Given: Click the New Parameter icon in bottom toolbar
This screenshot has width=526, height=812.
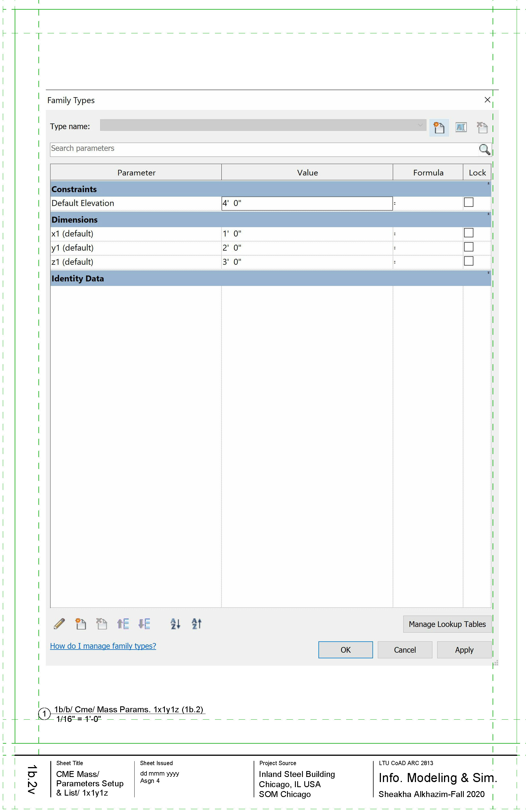Looking at the screenshot, I should coord(81,624).
